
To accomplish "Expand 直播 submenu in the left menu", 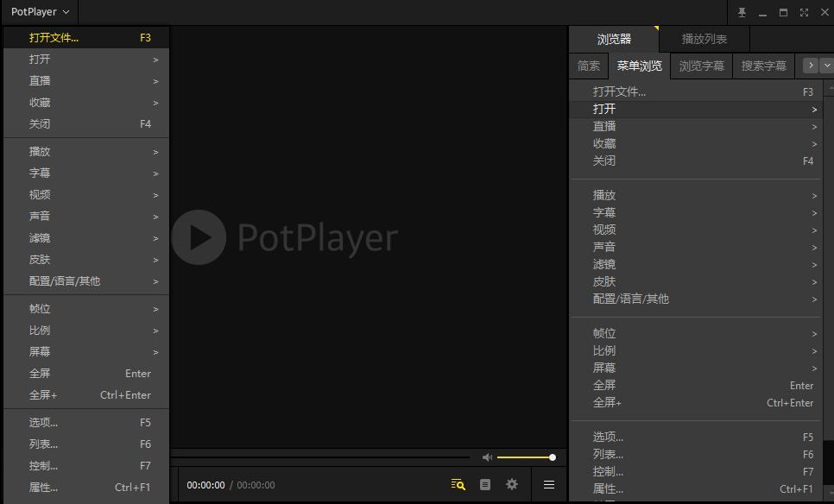I will point(86,81).
